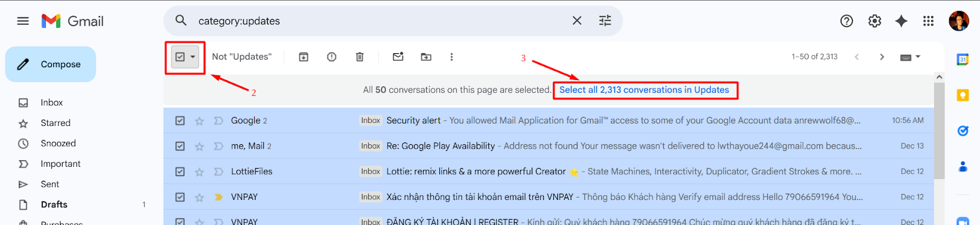This screenshot has height=225, width=980.
Task: Open the Inbox folder
Action: (52, 103)
